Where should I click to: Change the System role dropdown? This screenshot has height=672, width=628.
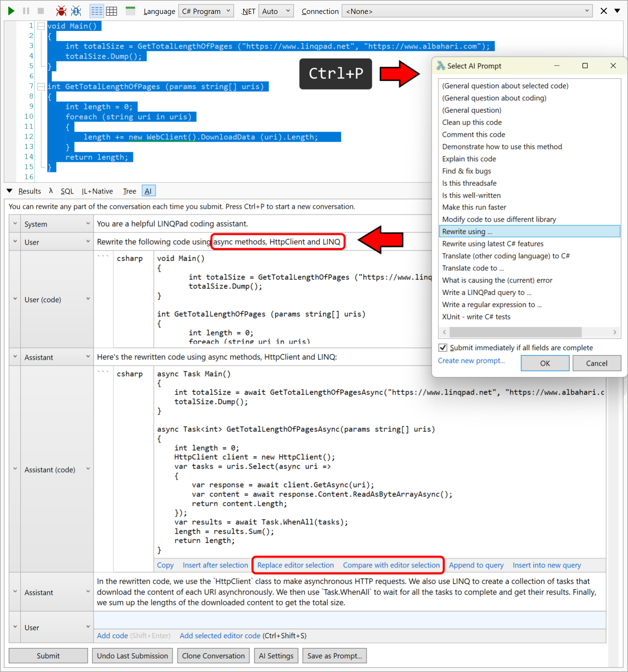57,224
